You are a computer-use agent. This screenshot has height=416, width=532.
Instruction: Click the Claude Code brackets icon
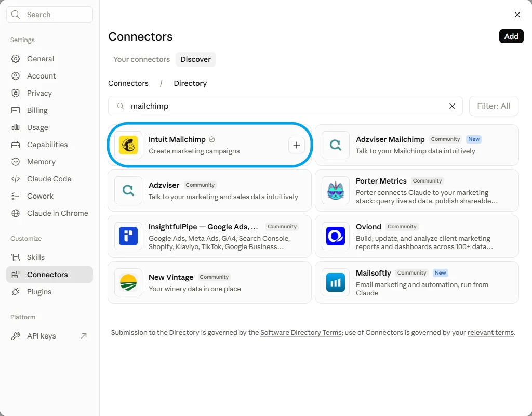coord(16,179)
